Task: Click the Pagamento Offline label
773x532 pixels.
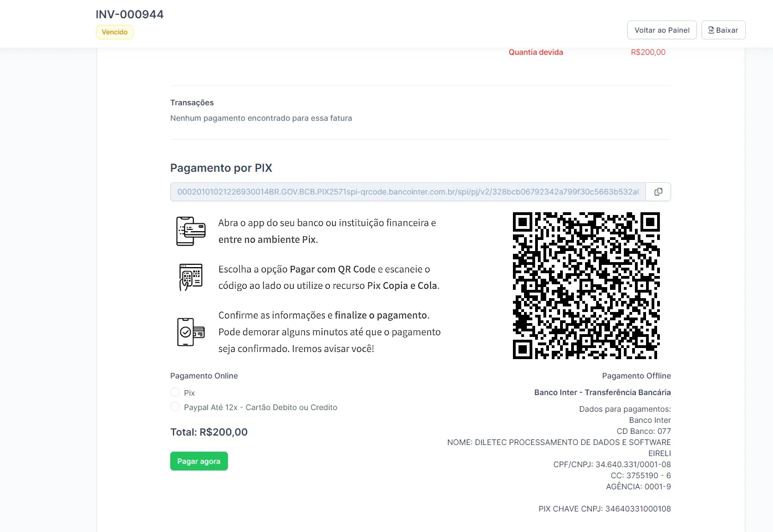Action: 637,376
